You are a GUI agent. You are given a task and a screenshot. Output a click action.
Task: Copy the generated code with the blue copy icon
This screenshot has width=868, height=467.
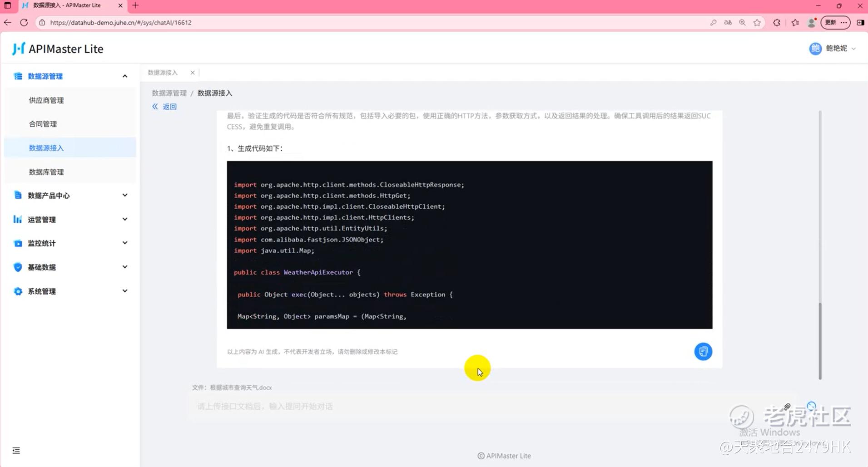point(703,351)
